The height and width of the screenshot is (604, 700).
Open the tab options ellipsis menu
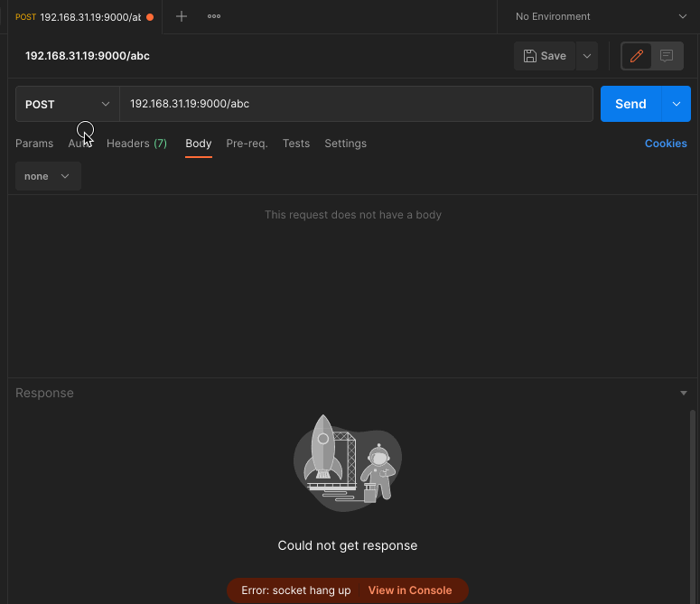[214, 16]
